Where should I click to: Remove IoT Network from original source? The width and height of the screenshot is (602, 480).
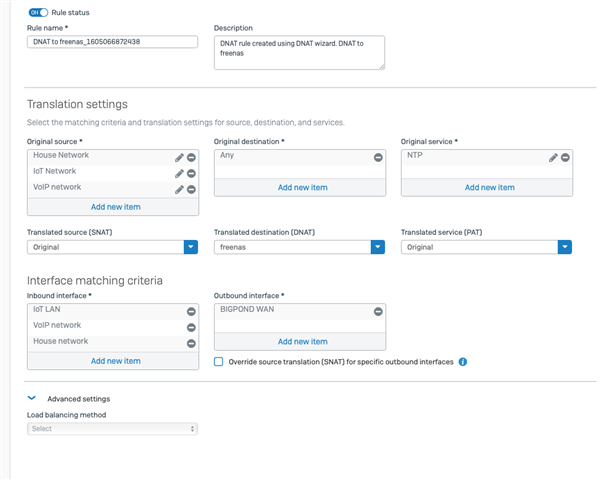tap(191, 174)
